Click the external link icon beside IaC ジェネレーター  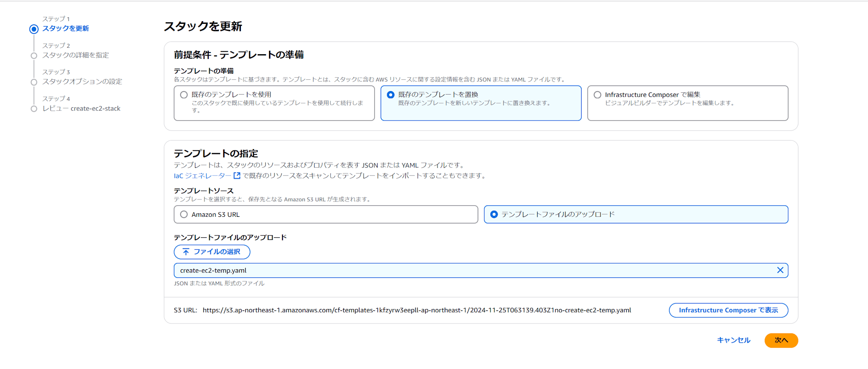click(x=237, y=176)
